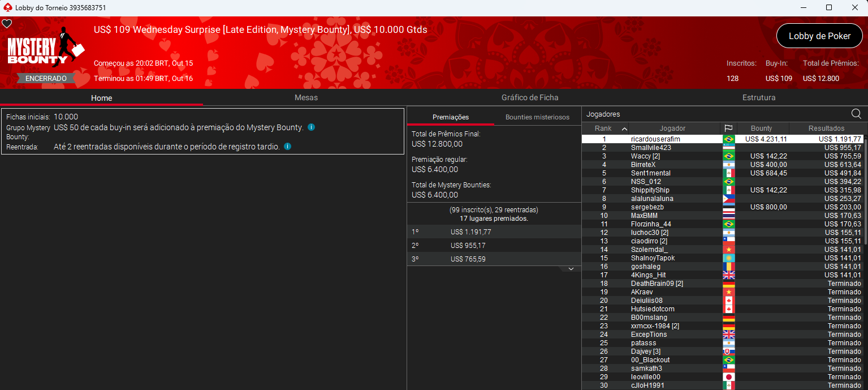
Task: Click the heart favorite icon
Action: pos(7,24)
